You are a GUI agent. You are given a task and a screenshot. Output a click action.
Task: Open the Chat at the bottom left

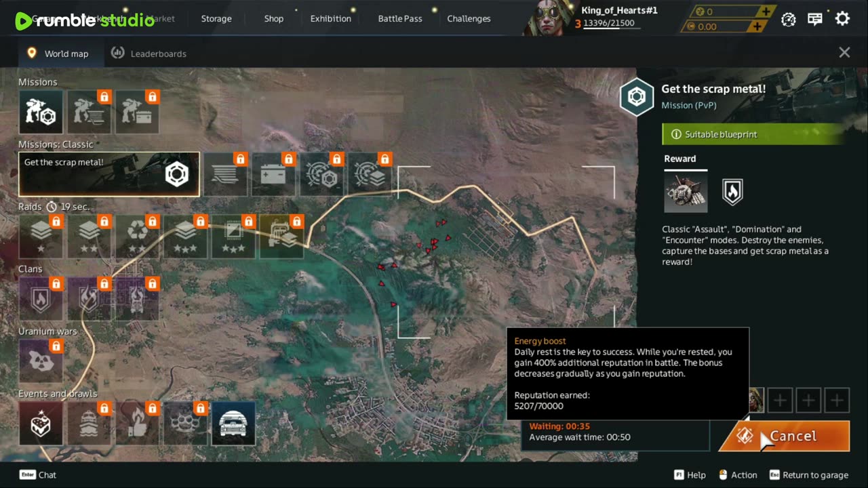38,474
